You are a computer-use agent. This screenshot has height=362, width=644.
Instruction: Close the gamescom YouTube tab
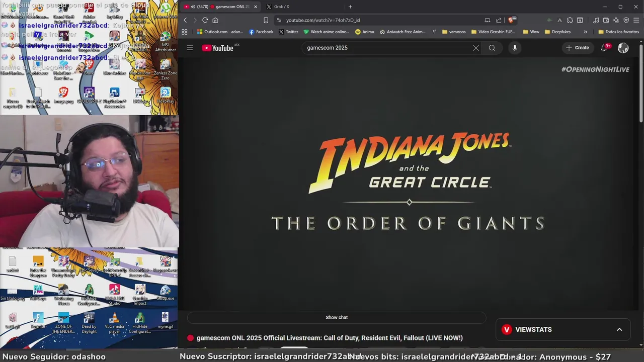[x=255, y=7]
